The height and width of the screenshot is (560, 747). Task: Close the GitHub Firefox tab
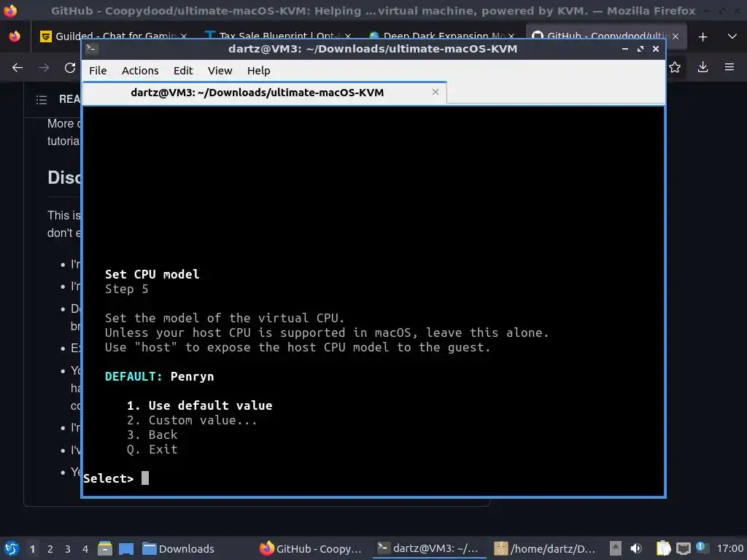pos(676,36)
